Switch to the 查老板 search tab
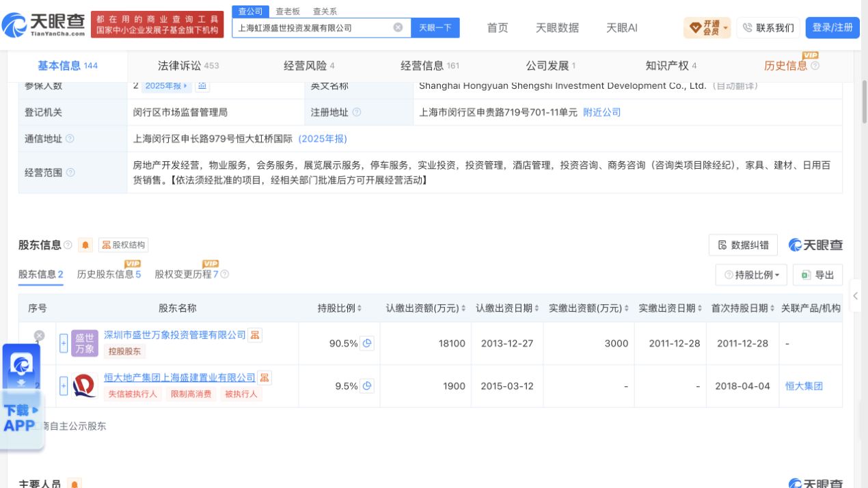 click(288, 11)
